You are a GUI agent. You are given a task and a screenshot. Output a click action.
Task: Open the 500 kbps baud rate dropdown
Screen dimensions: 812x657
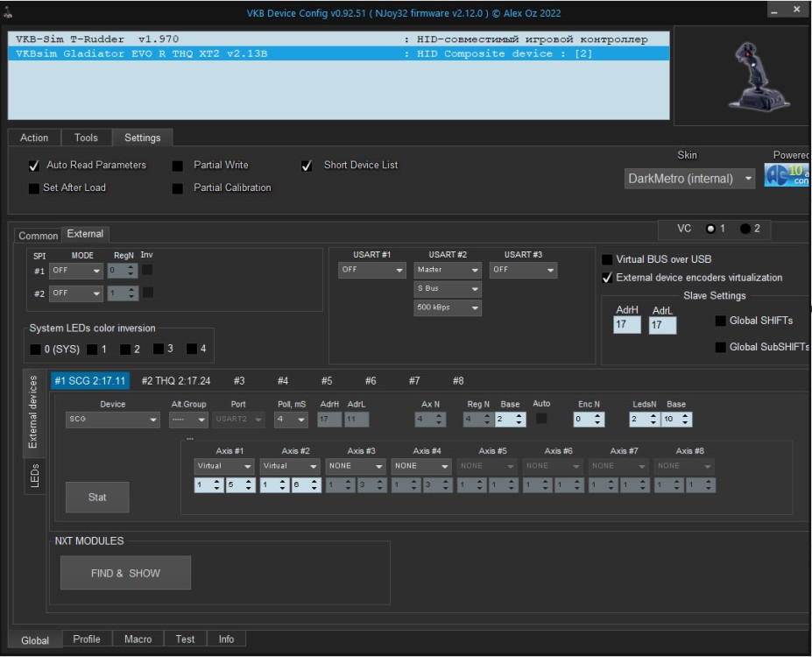[448, 308]
